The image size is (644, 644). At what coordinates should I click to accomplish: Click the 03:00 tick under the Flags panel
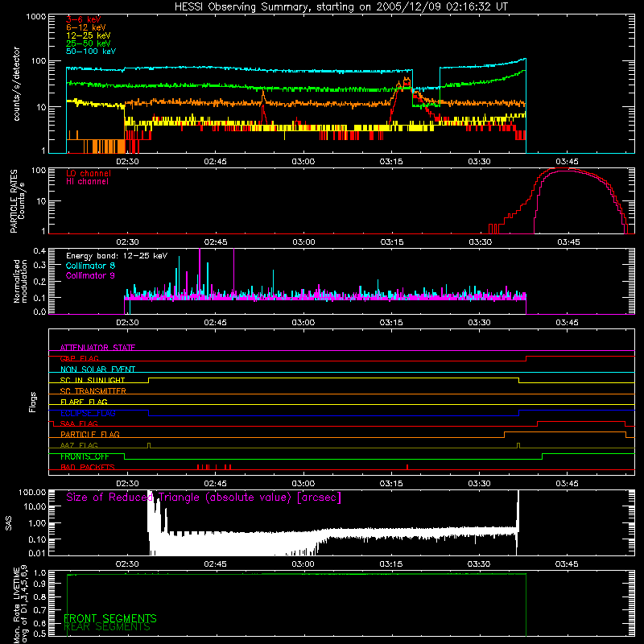coord(303,484)
